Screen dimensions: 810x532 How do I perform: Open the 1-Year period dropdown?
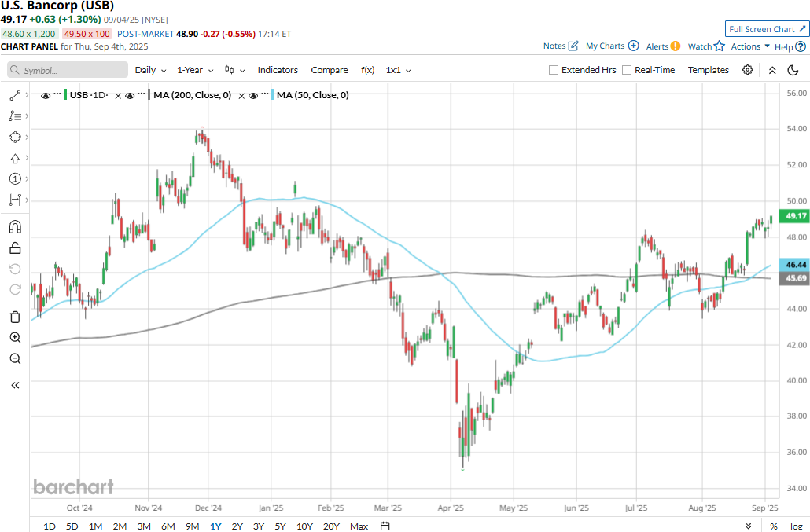(x=195, y=70)
